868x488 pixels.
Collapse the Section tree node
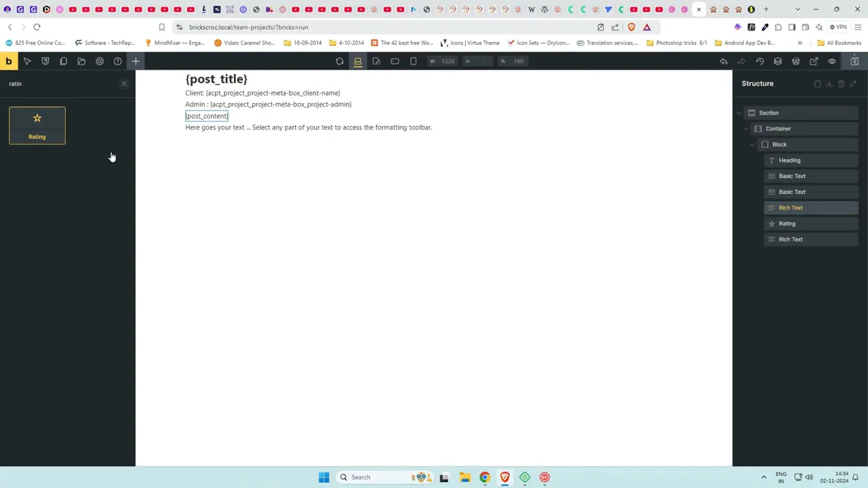(x=739, y=113)
